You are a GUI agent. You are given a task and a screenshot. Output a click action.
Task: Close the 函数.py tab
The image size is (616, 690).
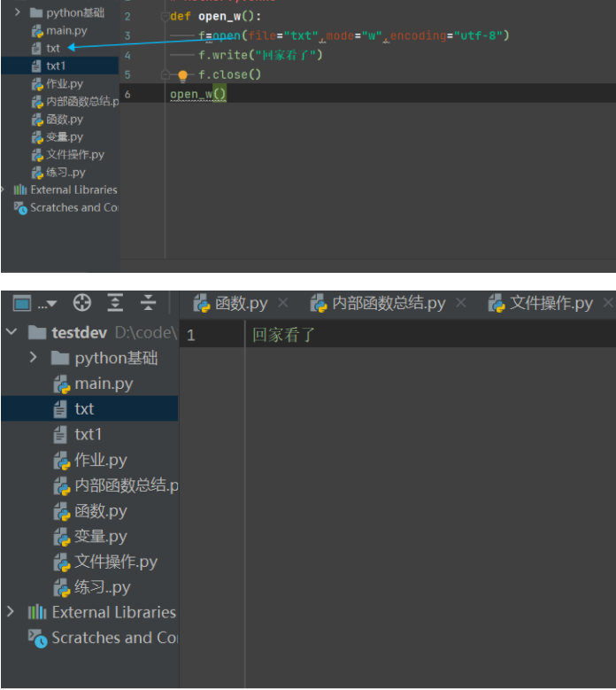click(x=283, y=303)
